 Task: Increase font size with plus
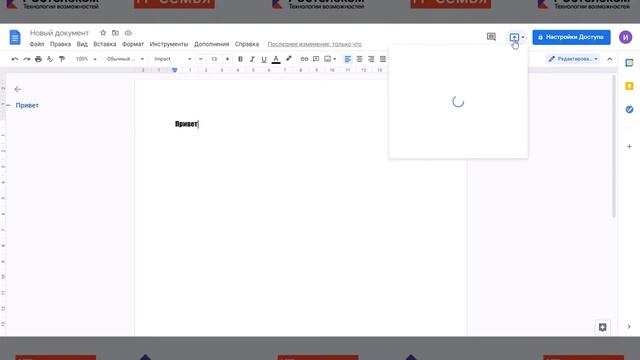227,59
